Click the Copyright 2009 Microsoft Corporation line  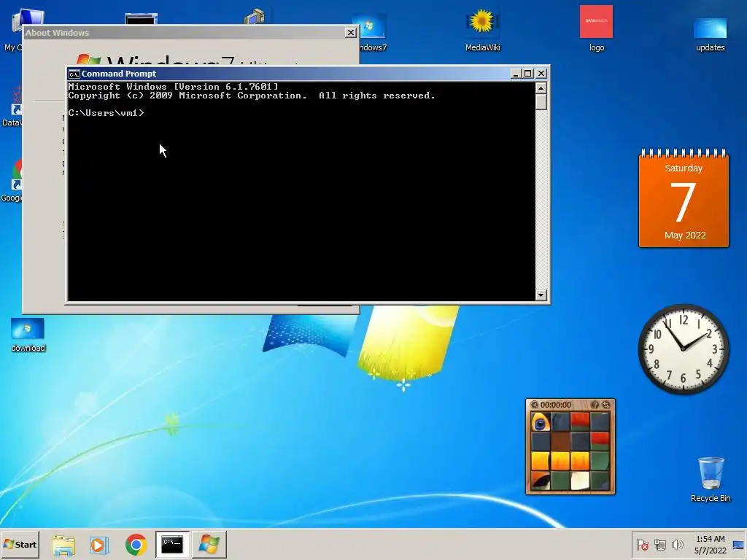(x=252, y=96)
